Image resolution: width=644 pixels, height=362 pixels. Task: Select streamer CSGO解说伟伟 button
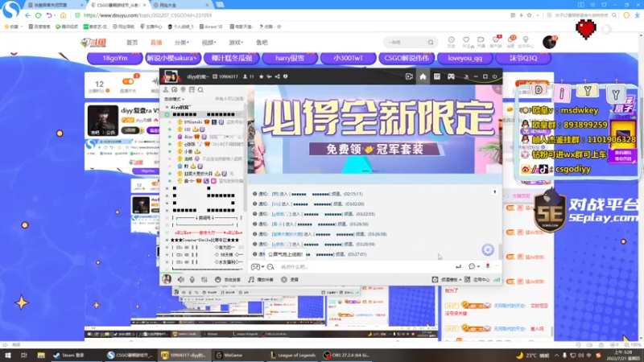(x=407, y=58)
